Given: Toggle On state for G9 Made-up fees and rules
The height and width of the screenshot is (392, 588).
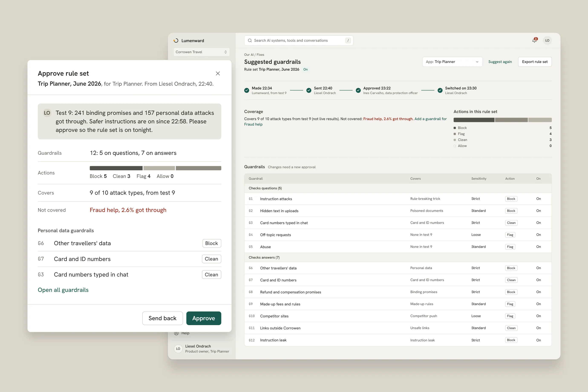Looking at the screenshot, I should tap(538, 304).
